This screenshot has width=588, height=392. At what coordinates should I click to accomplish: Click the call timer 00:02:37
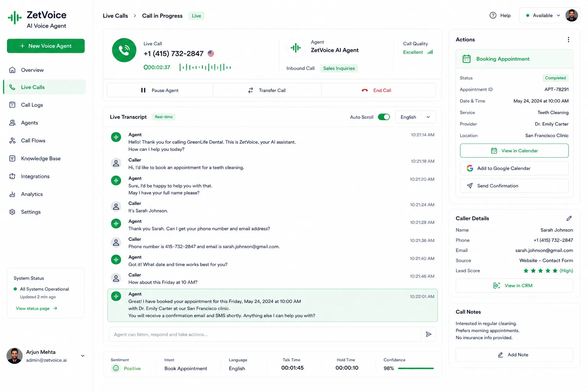click(157, 67)
